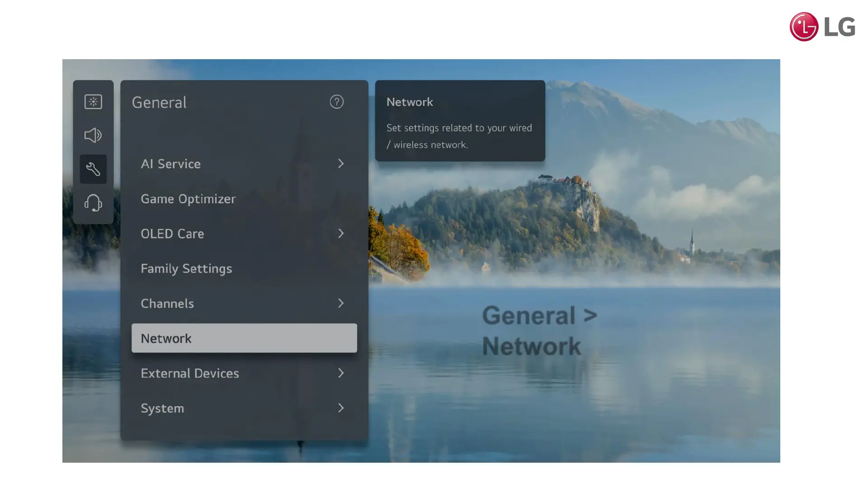Screen dimensions: 868x488
Task: Expand the External Devices chevron arrow
Action: pos(341,373)
